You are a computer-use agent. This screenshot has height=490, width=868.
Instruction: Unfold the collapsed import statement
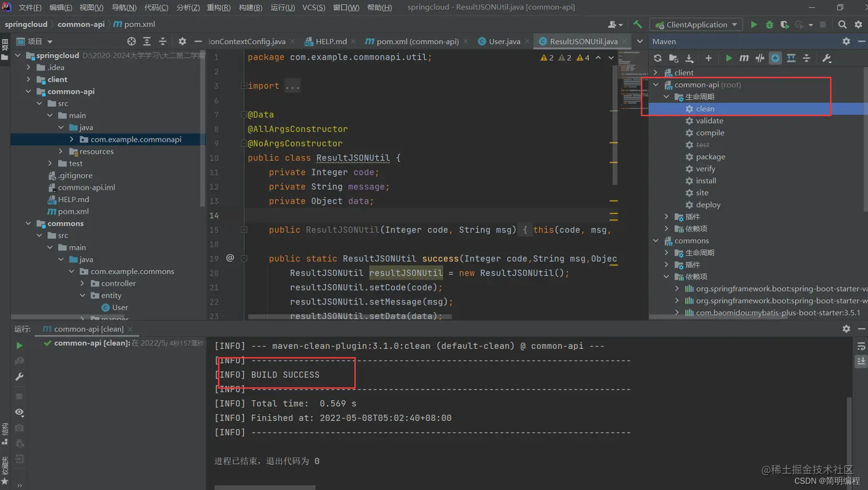(244, 86)
